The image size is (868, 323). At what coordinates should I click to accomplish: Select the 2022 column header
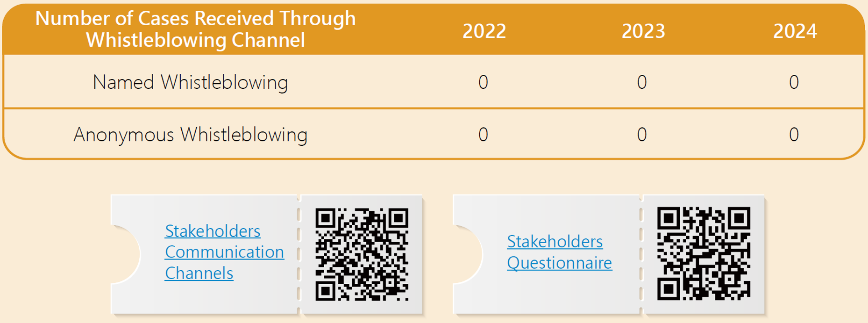[484, 31]
